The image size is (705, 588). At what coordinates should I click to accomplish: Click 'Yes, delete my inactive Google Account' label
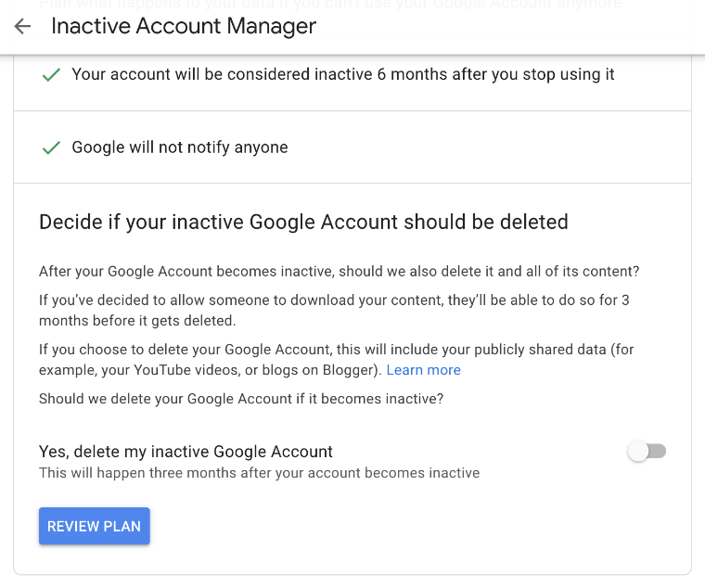coord(186,452)
